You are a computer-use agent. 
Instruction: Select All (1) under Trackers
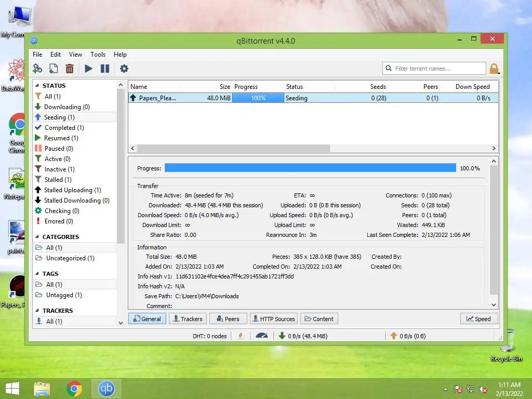75,321
